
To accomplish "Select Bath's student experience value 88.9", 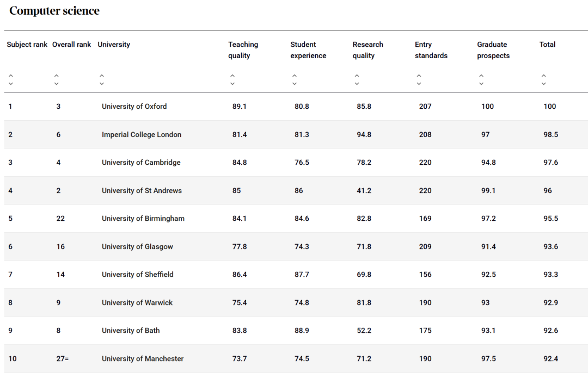I will (x=302, y=331).
